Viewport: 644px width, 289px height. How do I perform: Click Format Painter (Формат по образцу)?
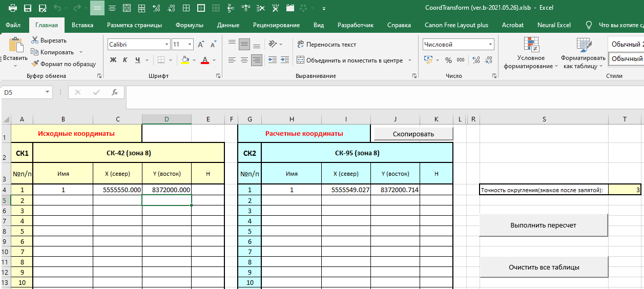point(64,64)
